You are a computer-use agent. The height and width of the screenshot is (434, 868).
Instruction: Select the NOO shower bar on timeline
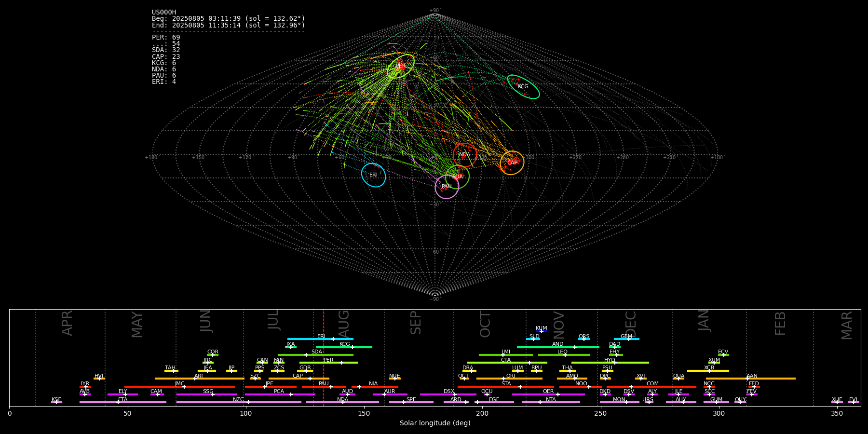(581, 387)
